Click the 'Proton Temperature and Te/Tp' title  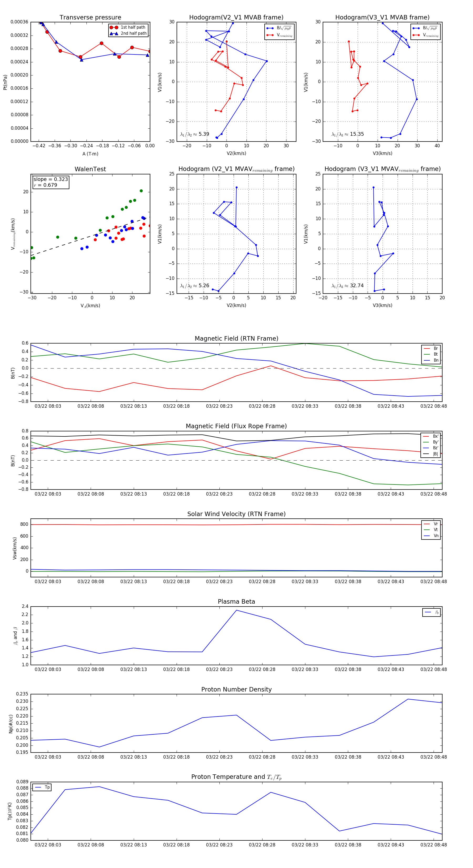(x=236, y=777)
